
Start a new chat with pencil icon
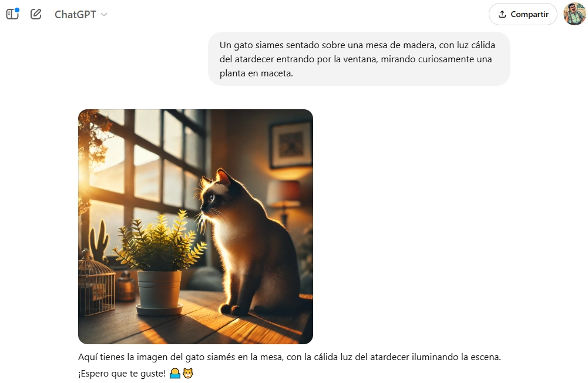click(36, 14)
